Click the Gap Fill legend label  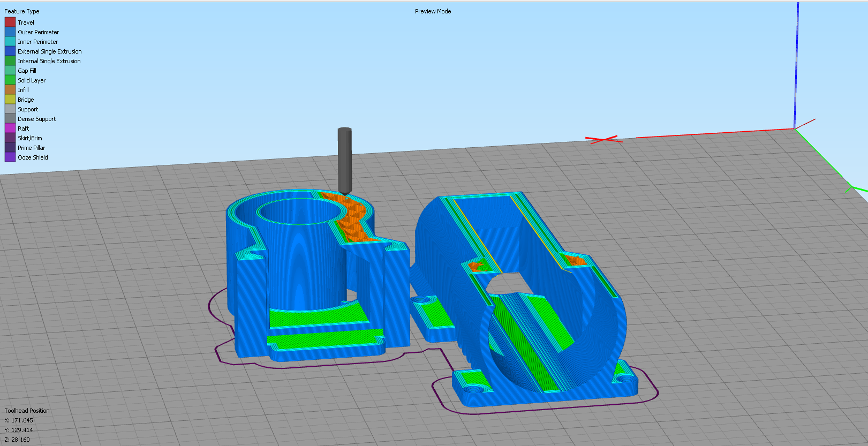[x=27, y=71]
